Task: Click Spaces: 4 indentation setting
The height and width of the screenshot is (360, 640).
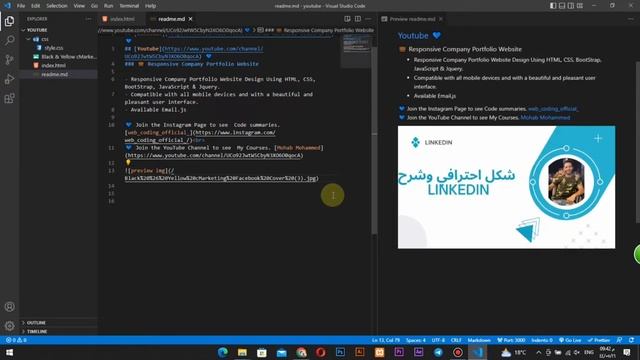Action: coord(416,340)
